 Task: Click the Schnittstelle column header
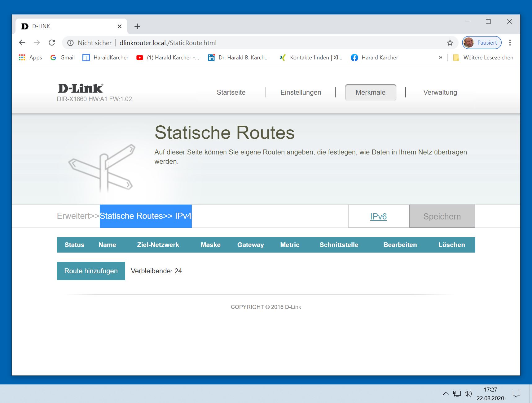coord(339,245)
